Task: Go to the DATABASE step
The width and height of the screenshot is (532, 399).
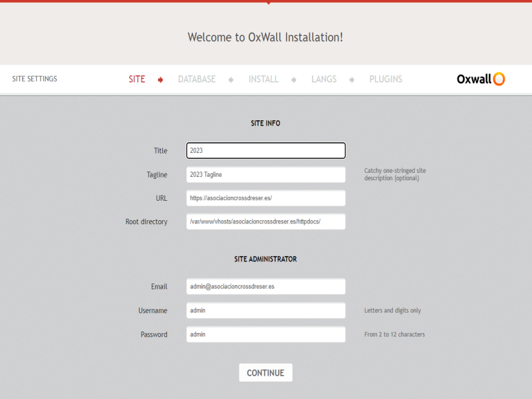Action: [196, 79]
